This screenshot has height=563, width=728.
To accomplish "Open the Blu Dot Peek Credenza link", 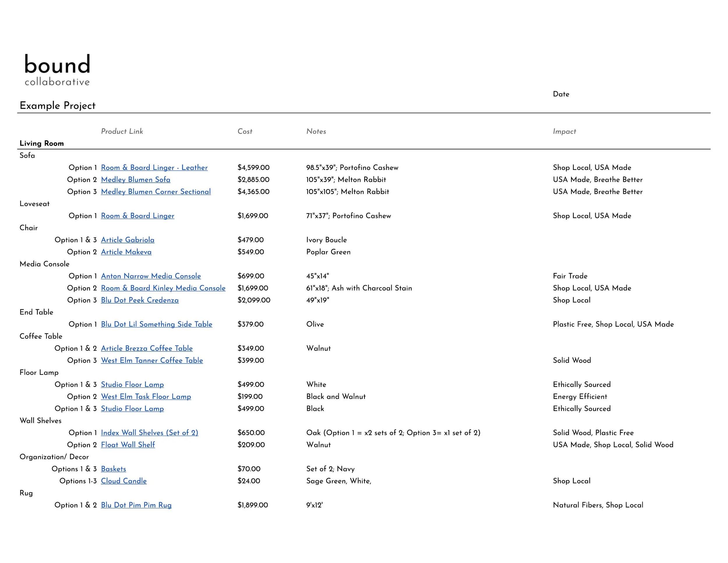I will [x=140, y=300].
